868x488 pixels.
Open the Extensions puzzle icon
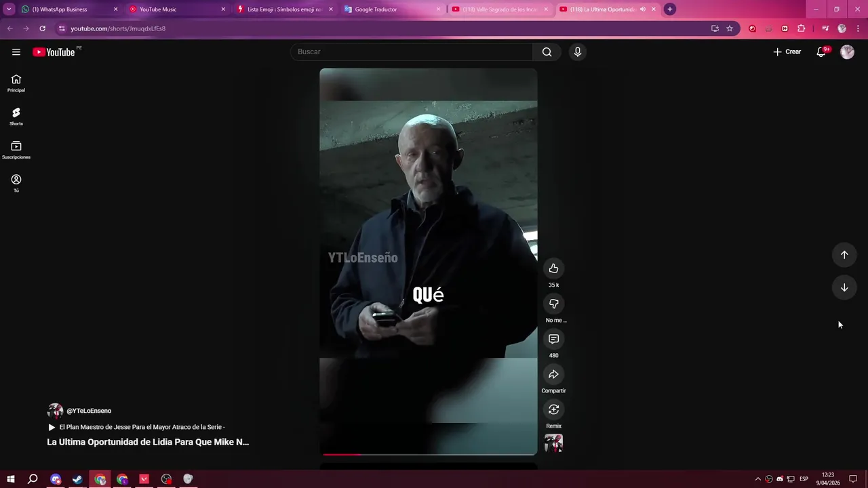pyautogui.click(x=802, y=28)
